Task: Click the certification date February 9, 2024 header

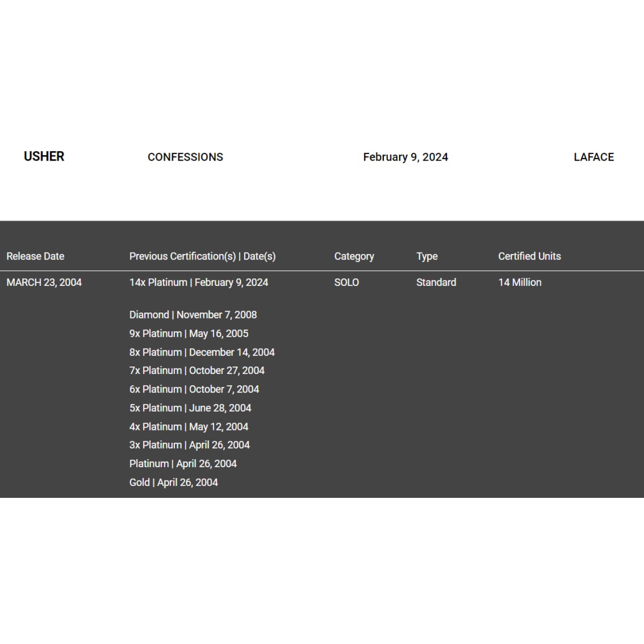Action: (405, 157)
